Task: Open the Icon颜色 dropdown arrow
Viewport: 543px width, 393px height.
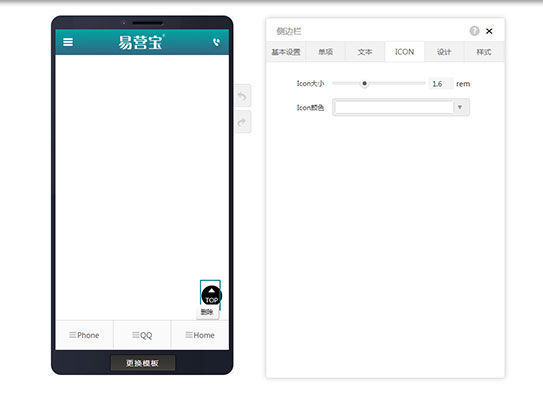Action: point(460,107)
